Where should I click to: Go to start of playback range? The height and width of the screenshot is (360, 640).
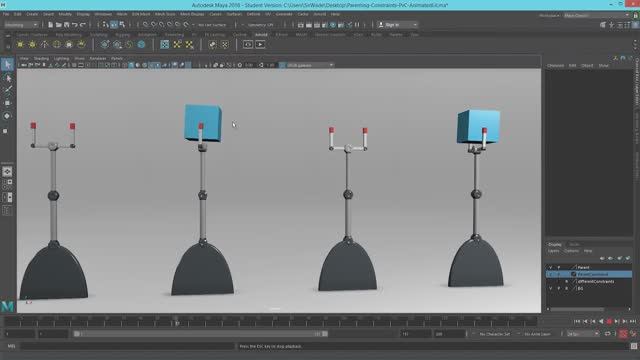click(x=577, y=322)
